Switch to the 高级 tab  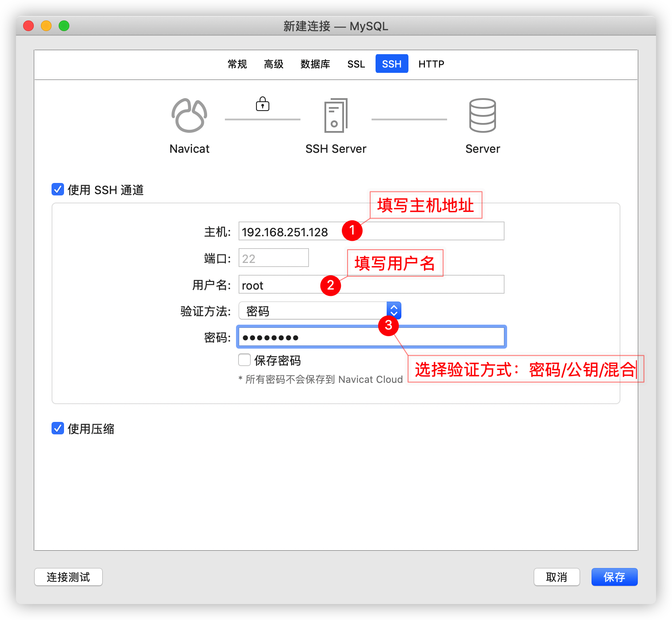tap(274, 64)
